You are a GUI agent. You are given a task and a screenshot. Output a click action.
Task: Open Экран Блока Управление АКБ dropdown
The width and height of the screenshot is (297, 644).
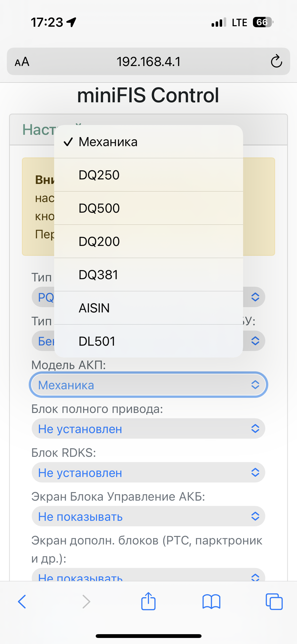click(148, 516)
